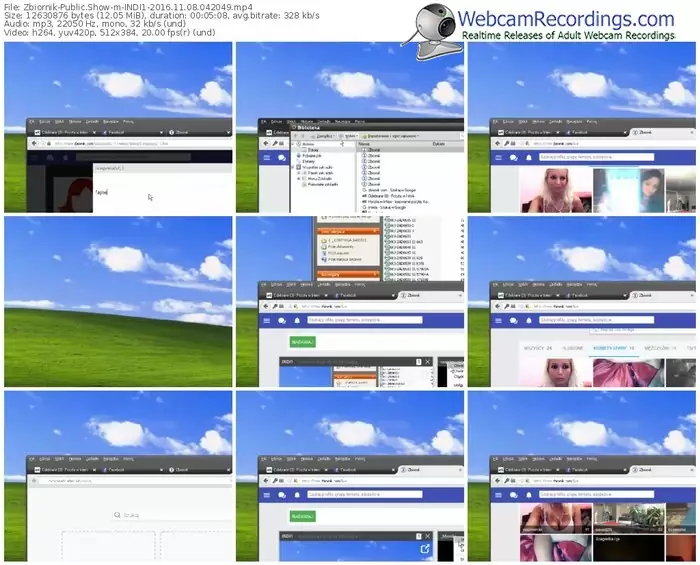
Task: Expand Wszystkie zakładki node in Biblioteka
Action: coord(293,167)
